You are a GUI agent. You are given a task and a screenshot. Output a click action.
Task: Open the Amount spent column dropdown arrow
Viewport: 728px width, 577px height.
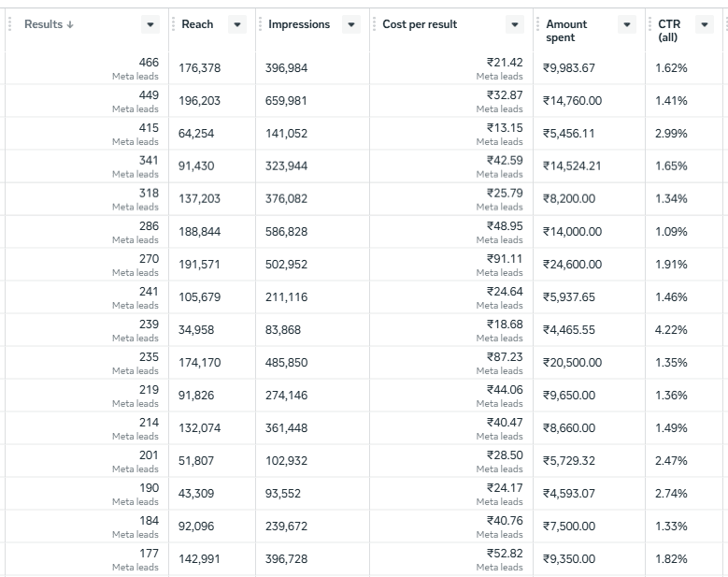pyautogui.click(x=627, y=24)
